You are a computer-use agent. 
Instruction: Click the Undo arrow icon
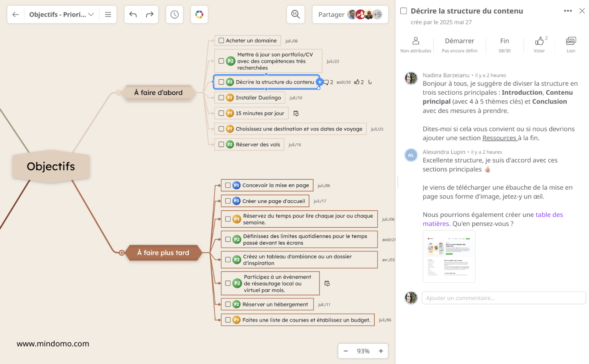[x=133, y=14]
